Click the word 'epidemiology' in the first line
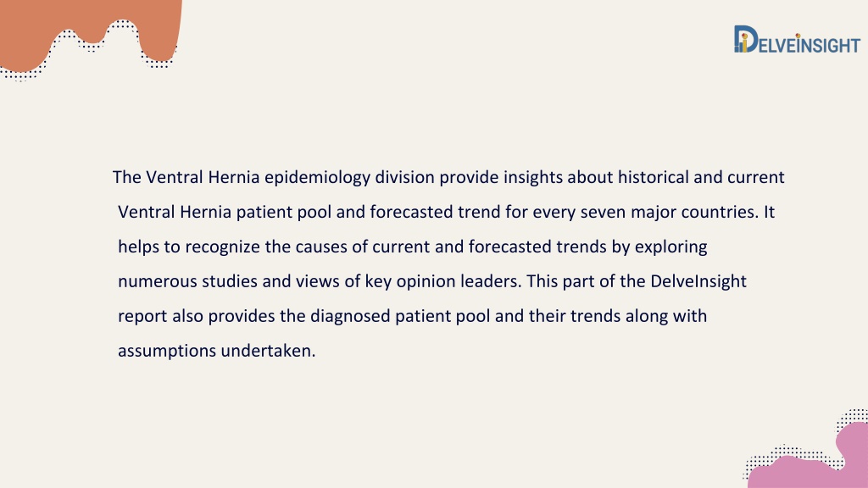 point(317,178)
